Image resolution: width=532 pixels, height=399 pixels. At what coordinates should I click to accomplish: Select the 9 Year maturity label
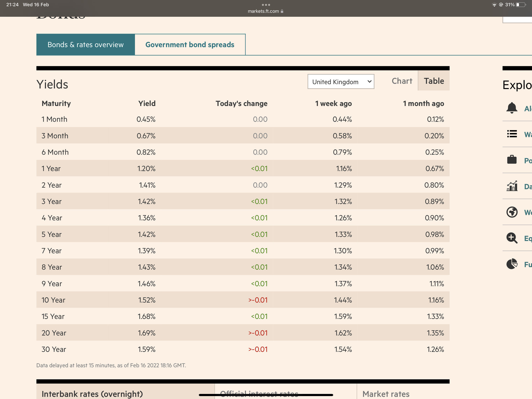(x=52, y=283)
